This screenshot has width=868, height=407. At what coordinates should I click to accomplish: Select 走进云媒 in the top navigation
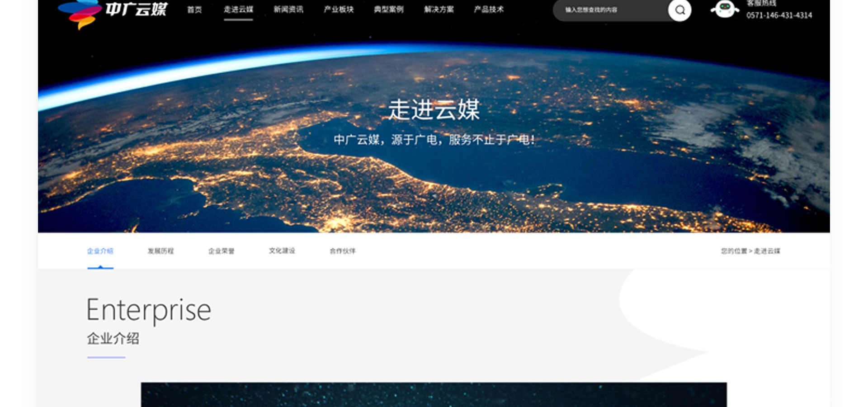click(x=238, y=9)
